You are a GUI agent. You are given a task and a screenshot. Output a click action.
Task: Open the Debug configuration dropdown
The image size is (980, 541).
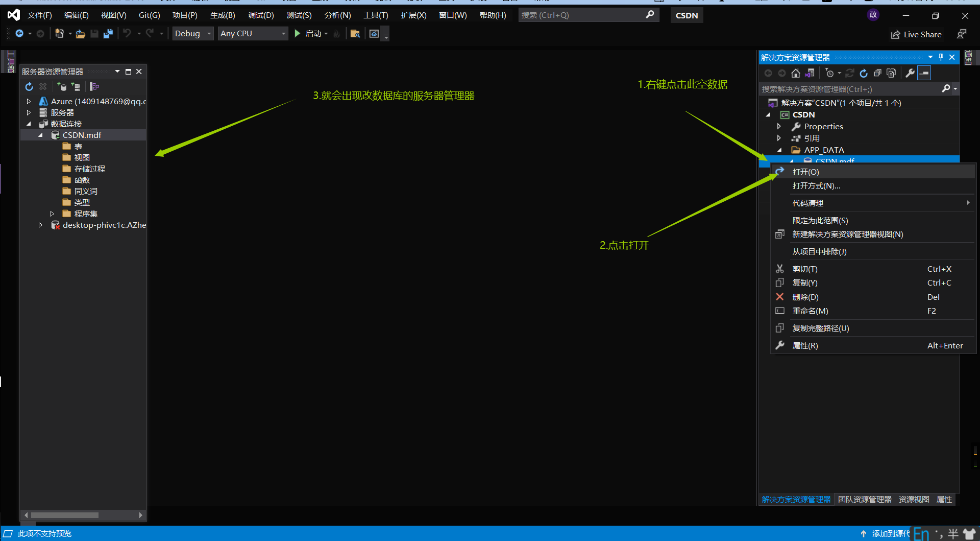192,33
